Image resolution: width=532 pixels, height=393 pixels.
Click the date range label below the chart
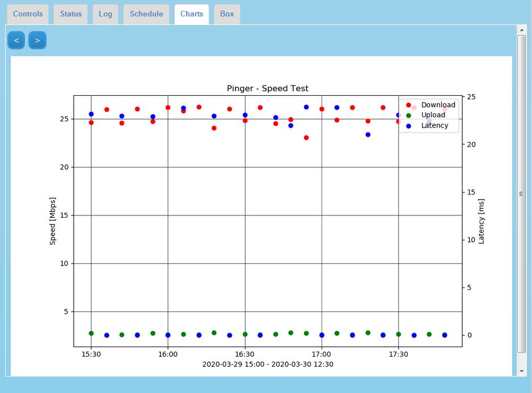[x=268, y=365]
